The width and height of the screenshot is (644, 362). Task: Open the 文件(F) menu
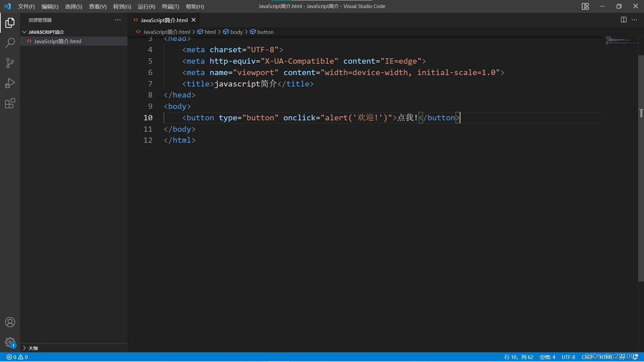pos(26,6)
